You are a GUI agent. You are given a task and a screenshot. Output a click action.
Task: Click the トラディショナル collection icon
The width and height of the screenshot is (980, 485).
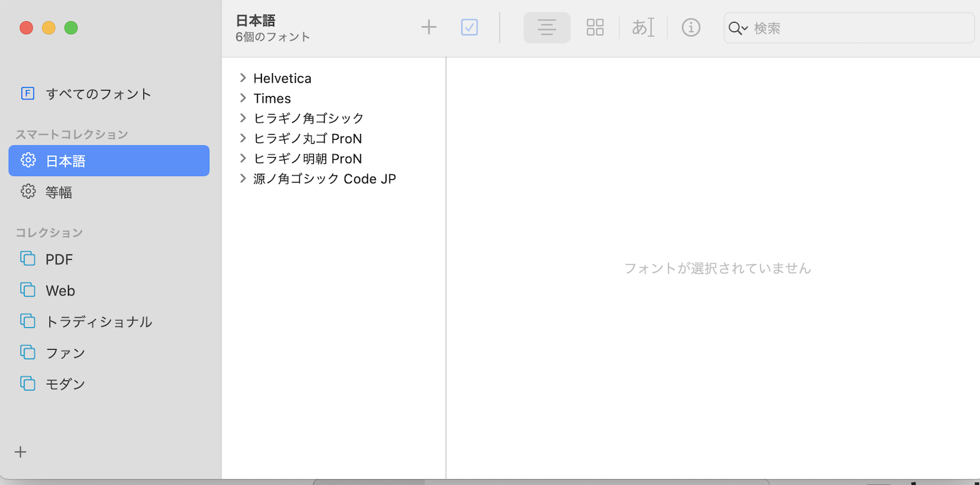[27, 321]
